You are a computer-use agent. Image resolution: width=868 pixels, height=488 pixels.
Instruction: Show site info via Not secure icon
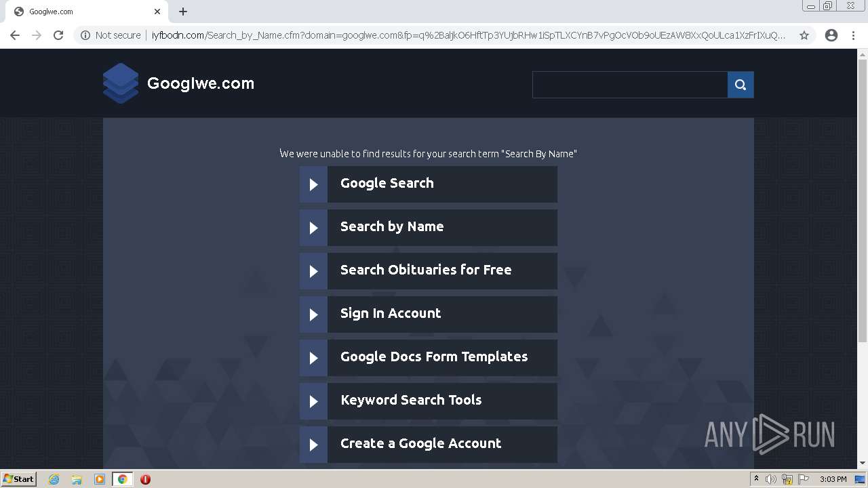[85, 35]
